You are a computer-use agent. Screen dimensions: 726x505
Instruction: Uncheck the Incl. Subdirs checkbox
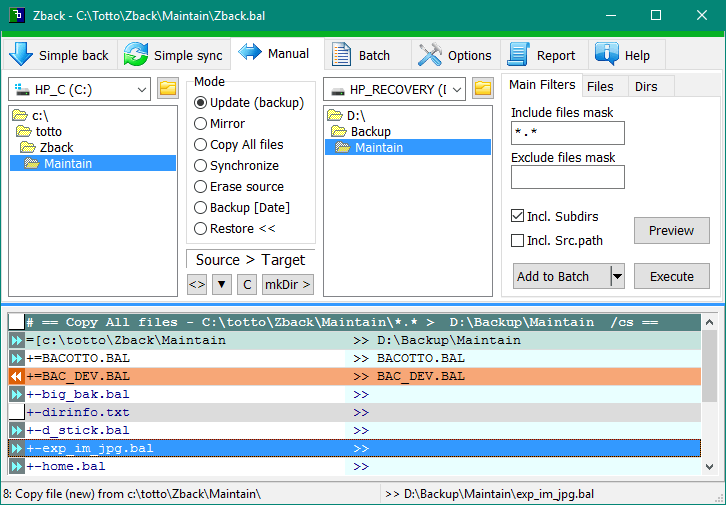click(518, 216)
